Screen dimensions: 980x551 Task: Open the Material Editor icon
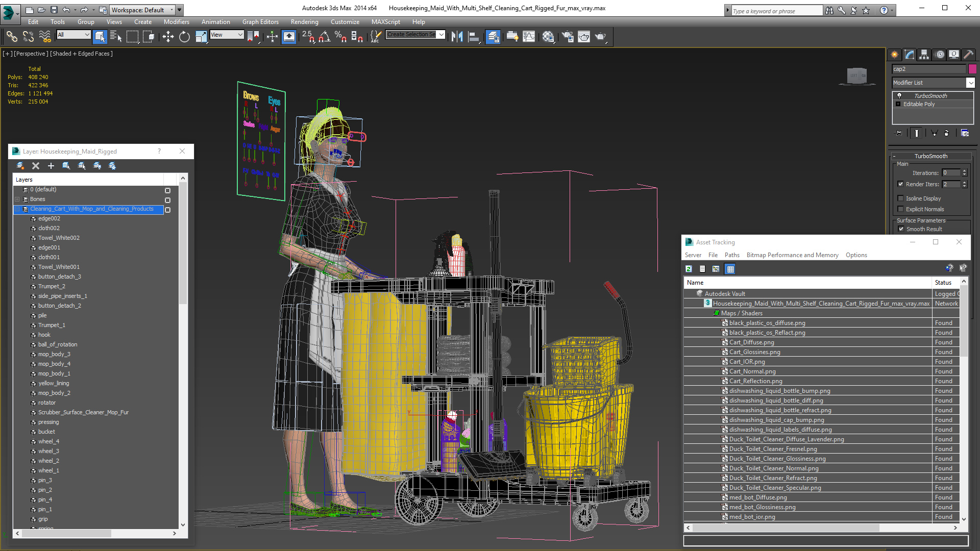pos(548,36)
